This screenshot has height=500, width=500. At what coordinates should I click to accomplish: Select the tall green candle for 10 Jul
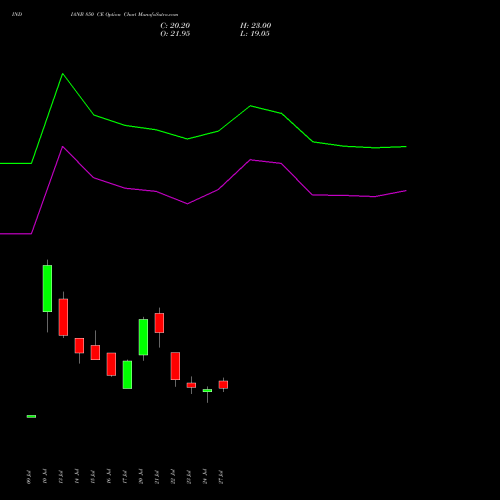click(47, 289)
